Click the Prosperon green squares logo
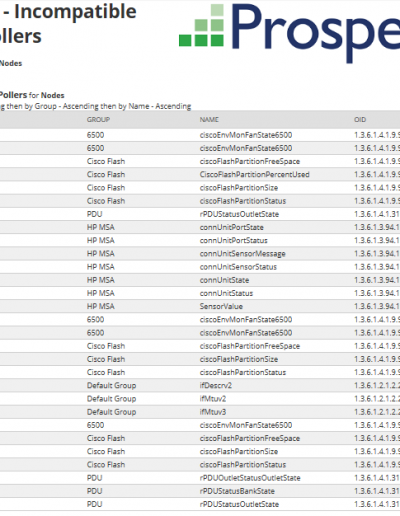400x516 pixels. pyautogui.click(x=201, y=25)
